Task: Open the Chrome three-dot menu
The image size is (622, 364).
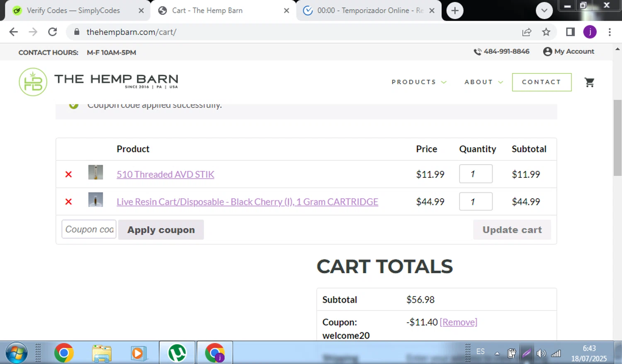Action: [x=610, y=32]
